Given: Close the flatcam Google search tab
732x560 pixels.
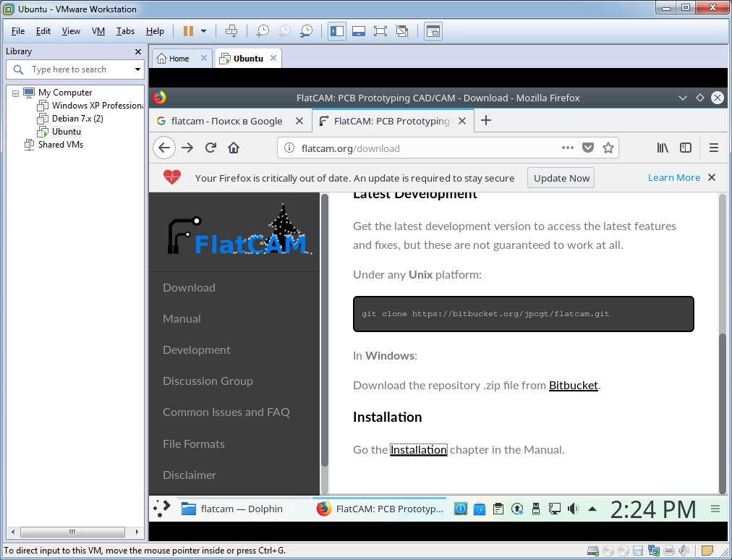Looking at the screenshot, I should click(x=299, y=121).
